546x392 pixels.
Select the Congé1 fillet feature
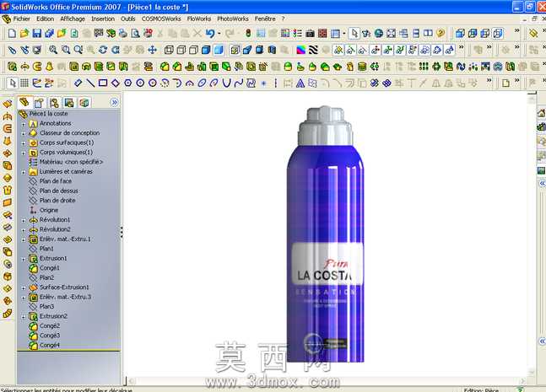pos(50,268)
